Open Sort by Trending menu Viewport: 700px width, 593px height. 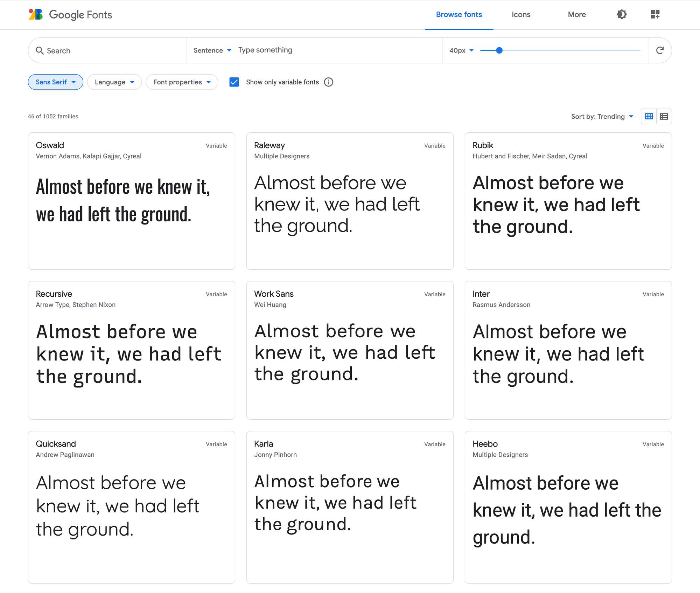pos(602,116)
